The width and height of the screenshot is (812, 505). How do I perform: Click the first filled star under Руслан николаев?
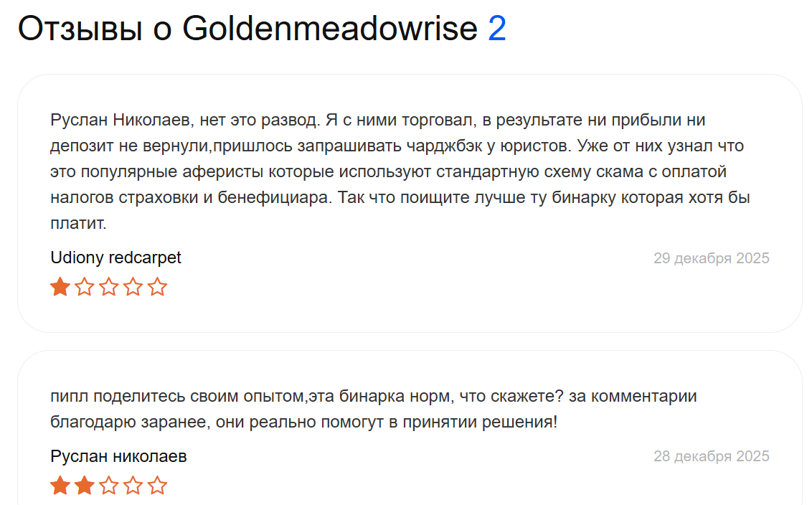(x=60, y=486)
